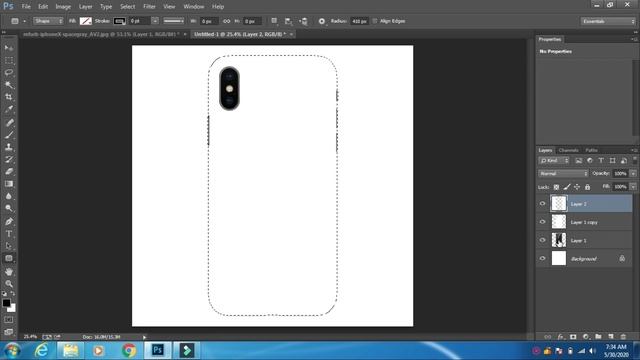
Task: Hide Layer 1 visibility eye
Action: point(542,240)
